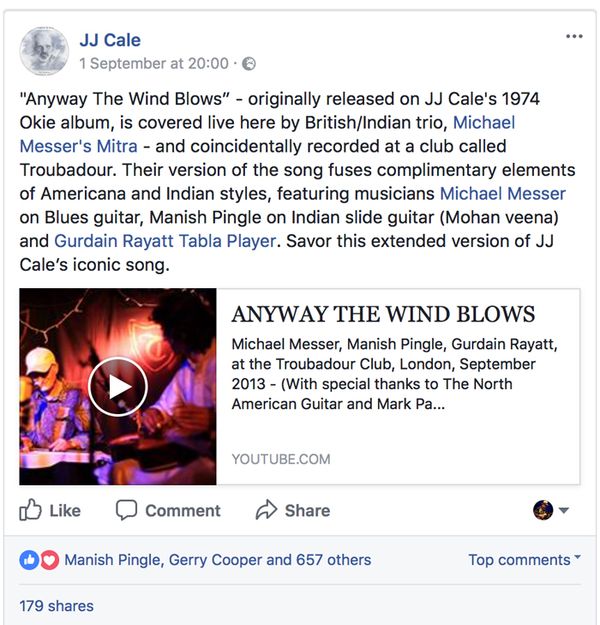600x625 pixels.
Task: Open the Michael Messer's Mitra link
Action: coord(267,134)
